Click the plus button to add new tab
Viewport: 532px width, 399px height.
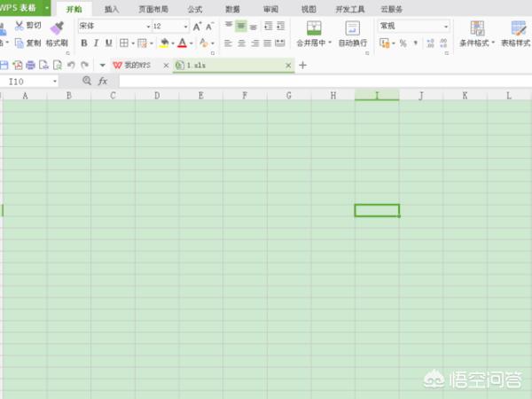coord(302,66)
